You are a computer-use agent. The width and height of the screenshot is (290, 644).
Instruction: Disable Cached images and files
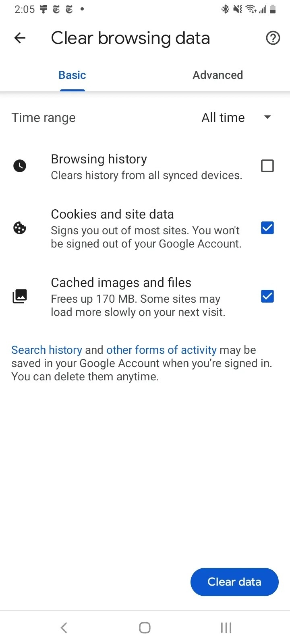click(x=267, y=296)
